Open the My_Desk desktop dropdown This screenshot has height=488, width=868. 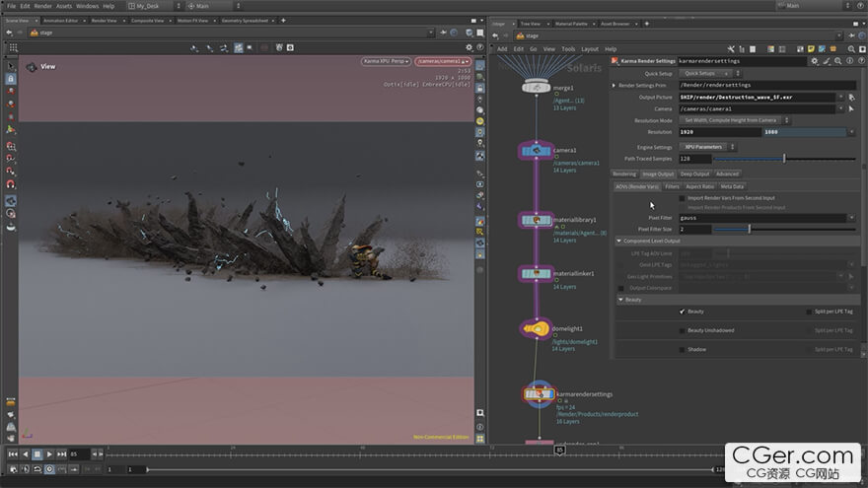[x=155, y=6]
